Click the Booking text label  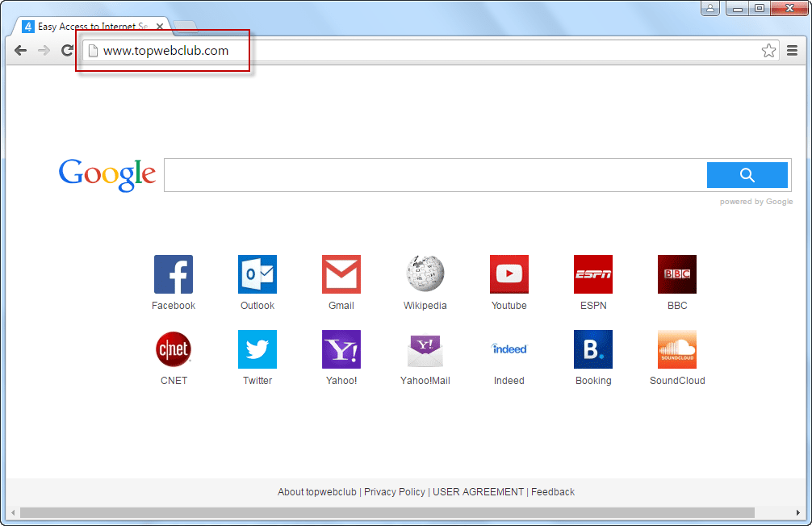tap(593, 381)
